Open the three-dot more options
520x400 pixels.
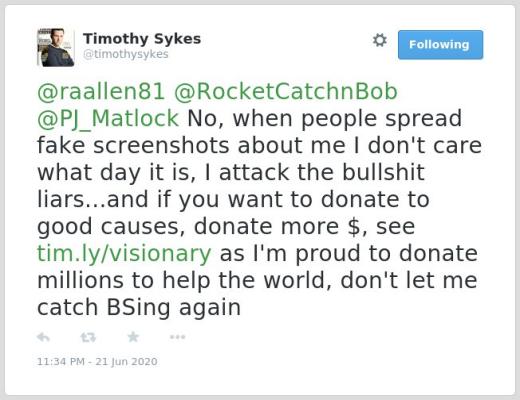177,337
